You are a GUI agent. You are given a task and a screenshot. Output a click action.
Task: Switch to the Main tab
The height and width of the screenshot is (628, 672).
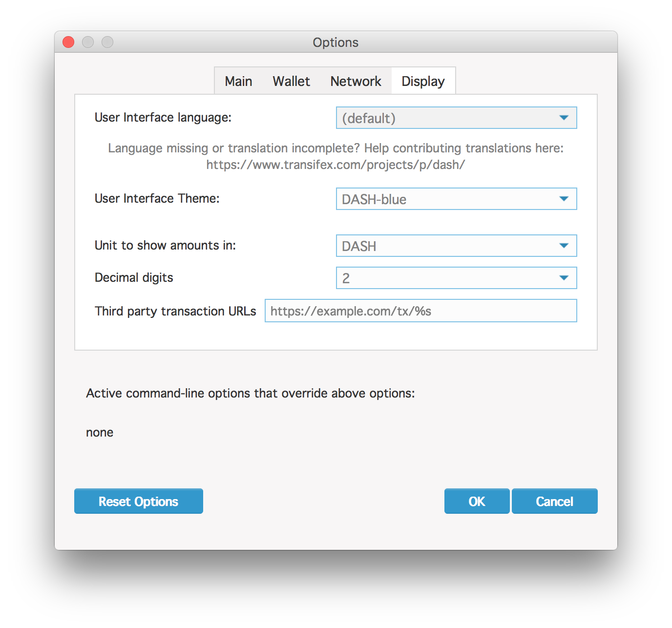pyautogui.click(x=238, y=81)
